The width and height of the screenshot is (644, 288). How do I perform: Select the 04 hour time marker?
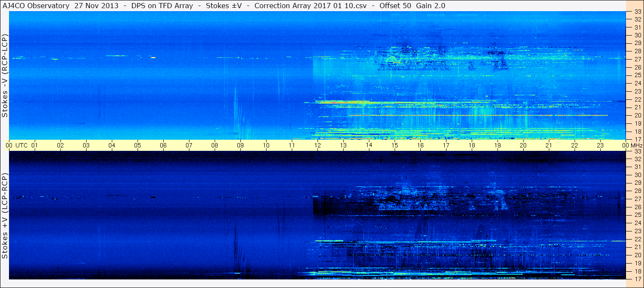(x=112, y=145)
